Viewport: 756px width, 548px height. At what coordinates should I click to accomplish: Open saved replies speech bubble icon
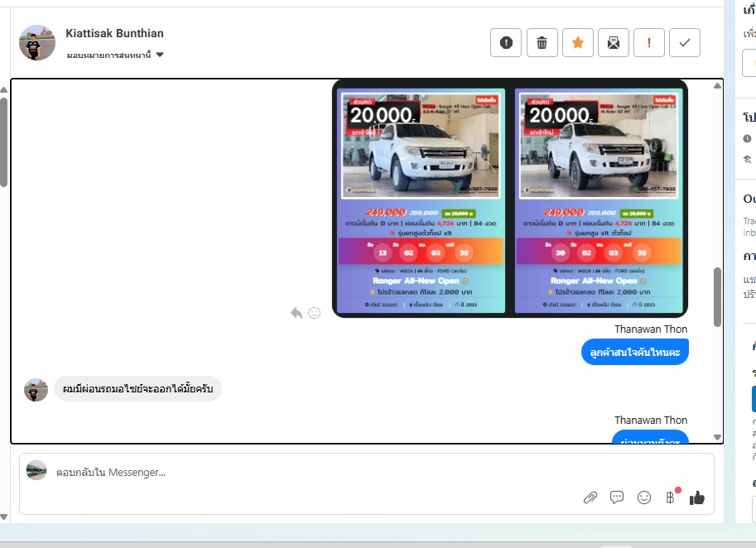tap(617, 498)
